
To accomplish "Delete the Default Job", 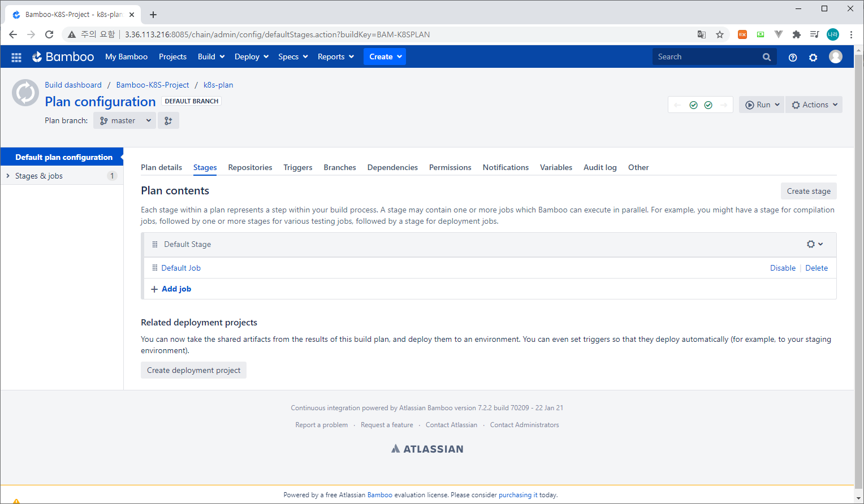I will point(817,268).
